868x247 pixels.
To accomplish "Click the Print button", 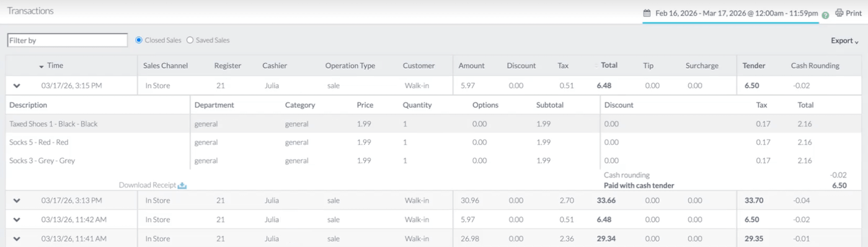I will click(849, 13).
